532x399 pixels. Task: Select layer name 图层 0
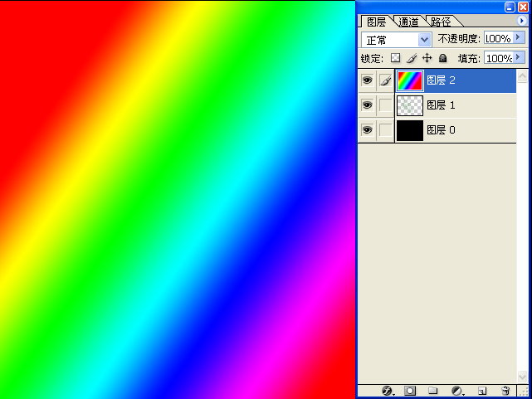click(441, 130)
